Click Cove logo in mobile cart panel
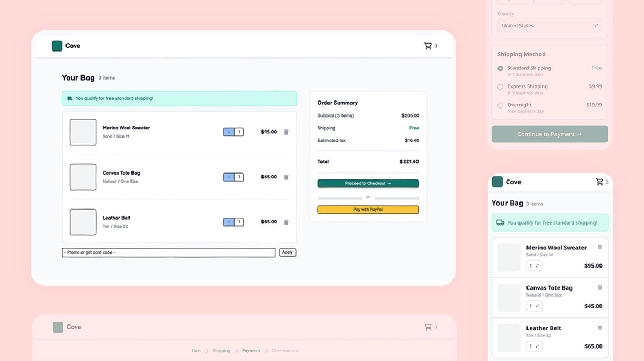 (497, 182)
